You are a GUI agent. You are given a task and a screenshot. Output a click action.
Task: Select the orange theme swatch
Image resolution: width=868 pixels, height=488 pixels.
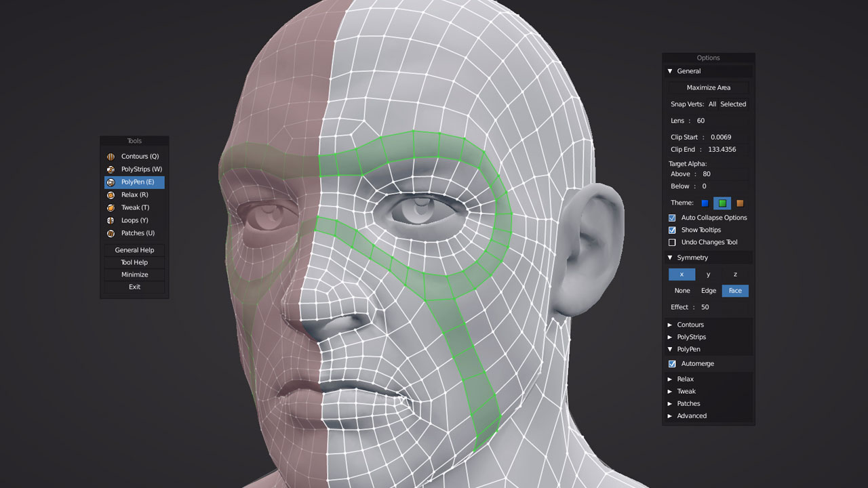(739, 203)
